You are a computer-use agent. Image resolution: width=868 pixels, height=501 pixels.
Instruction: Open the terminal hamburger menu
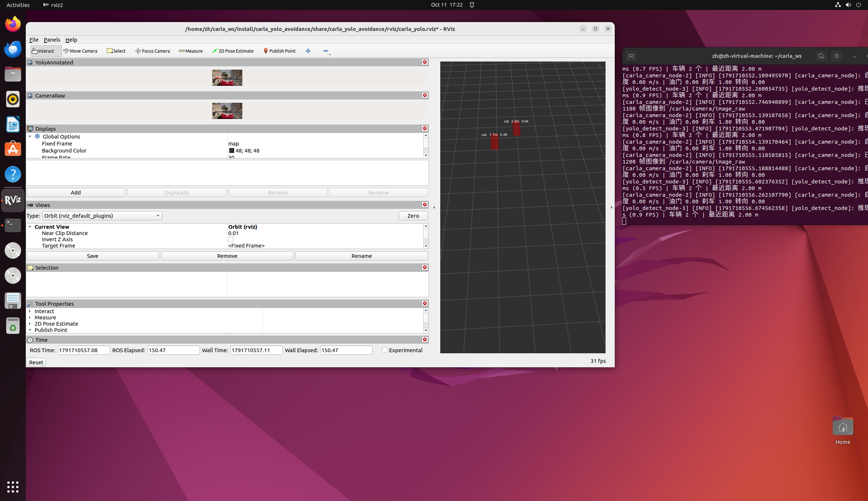[x=836, y=56]
